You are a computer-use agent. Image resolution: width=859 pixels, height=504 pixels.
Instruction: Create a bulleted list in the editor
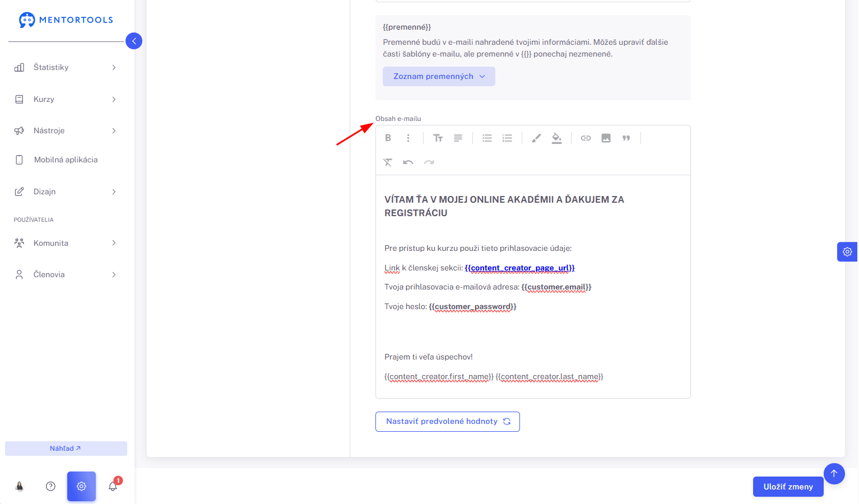(x=487, y=138)
